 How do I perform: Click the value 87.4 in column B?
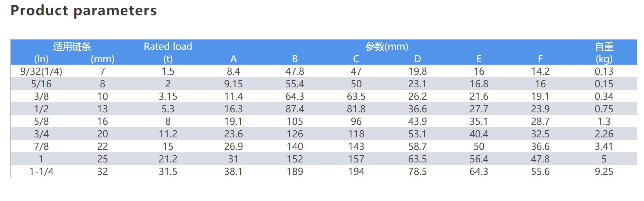point(295,109)
